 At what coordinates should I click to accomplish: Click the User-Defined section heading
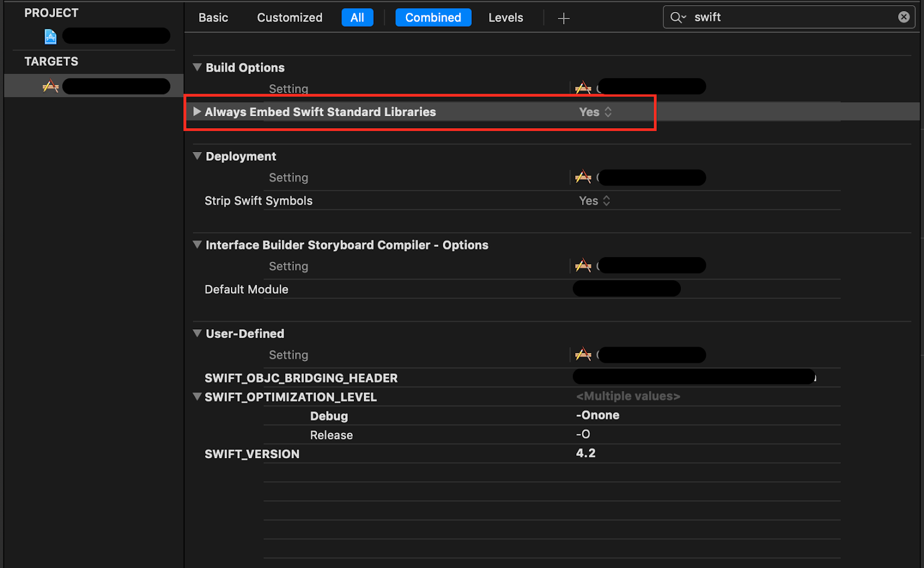245,333
